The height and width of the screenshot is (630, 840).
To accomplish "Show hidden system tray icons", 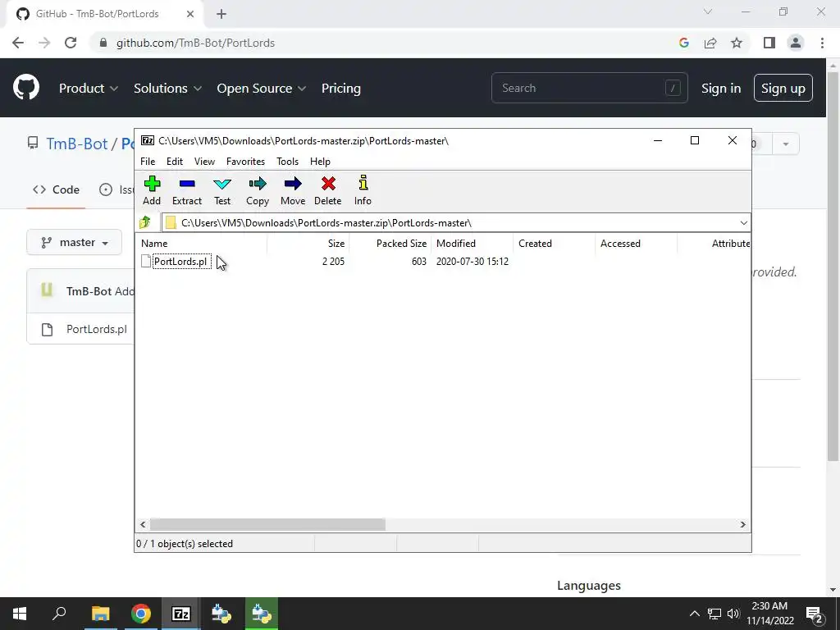I will (x=694, y=614).
